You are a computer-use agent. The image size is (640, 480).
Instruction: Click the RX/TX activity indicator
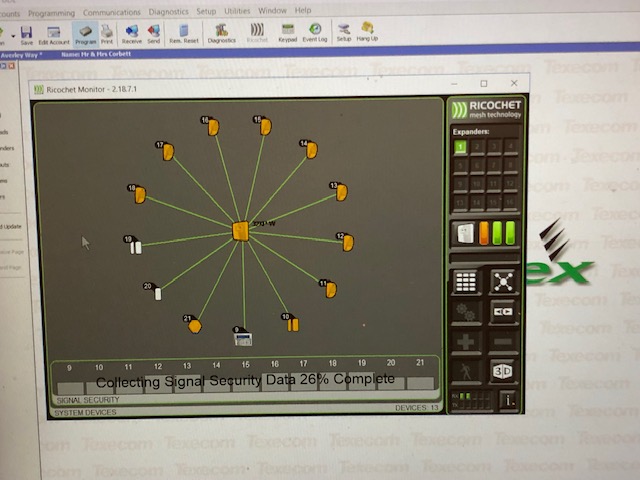pyautogui.click(x=471, y=400)
